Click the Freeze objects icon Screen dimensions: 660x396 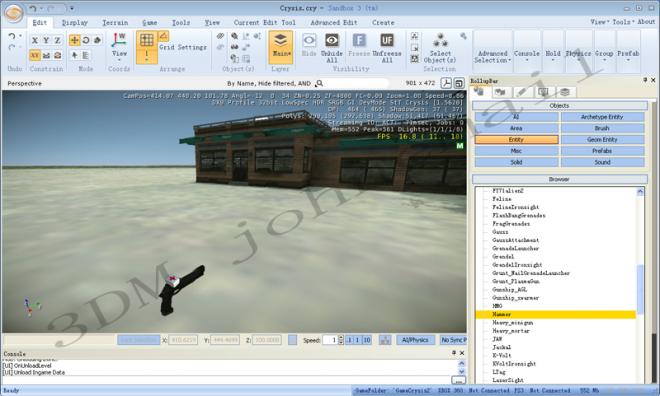pos(359,40)
